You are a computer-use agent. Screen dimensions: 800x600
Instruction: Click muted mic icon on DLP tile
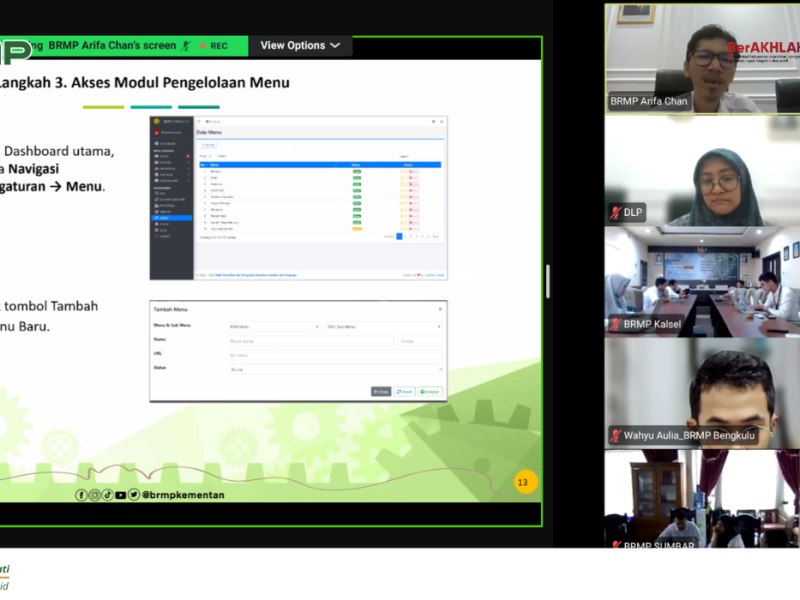616,213
